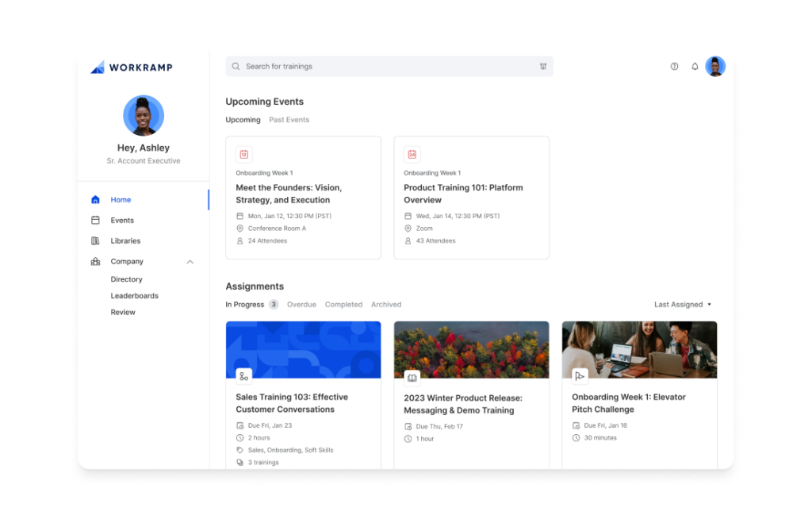
Task: Open 2023 Winter Product Release assignment title
Action: click(x=463, y=405)
